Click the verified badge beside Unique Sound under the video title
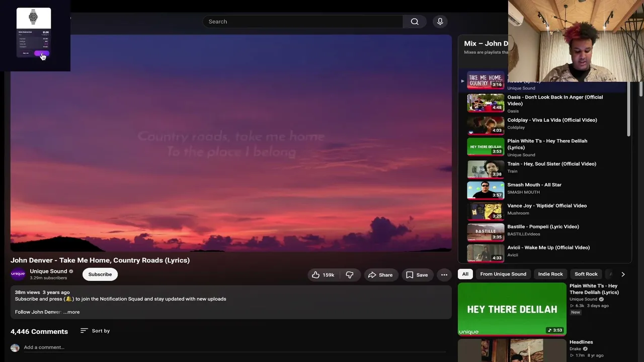This screenshot has height=362, width=644. pyautogui.click(x=71, y=271)
